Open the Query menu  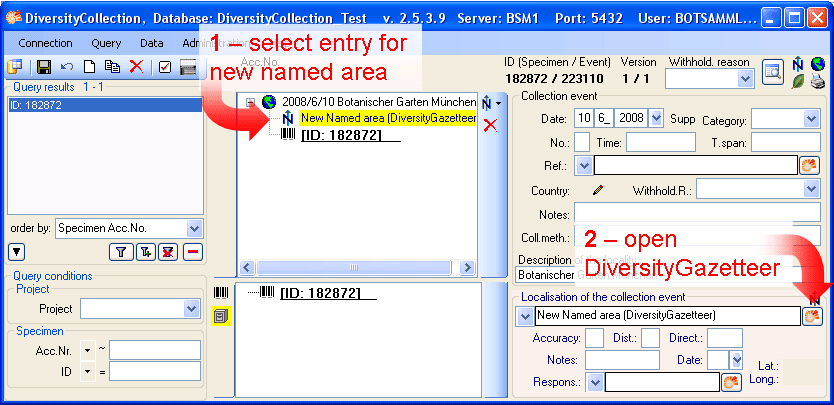click(x=106, y=43)
